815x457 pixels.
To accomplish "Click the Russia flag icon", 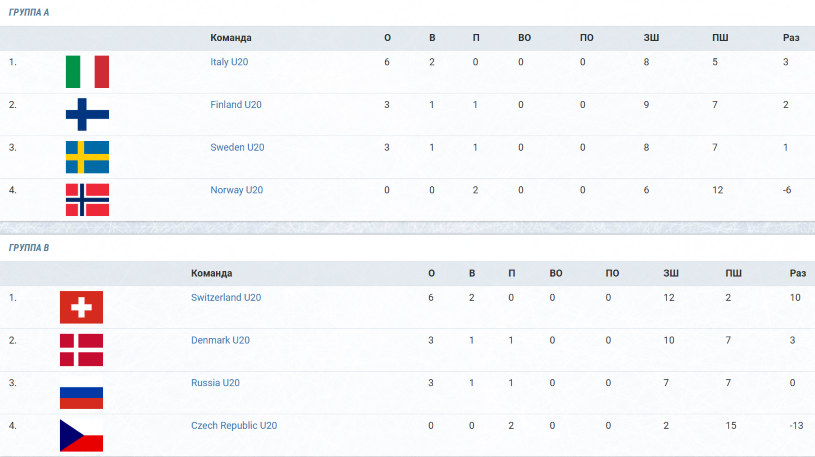I will click(81, 393).
